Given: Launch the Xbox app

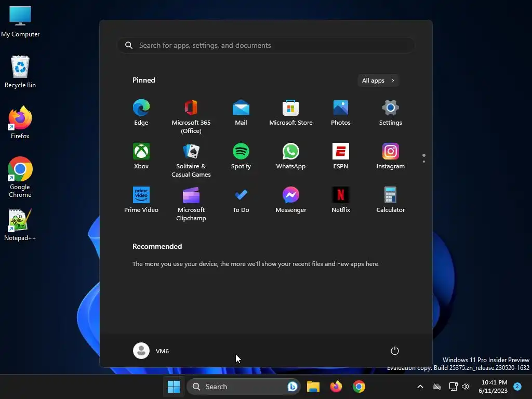Looking at the screenshot, I should [141, 157].
